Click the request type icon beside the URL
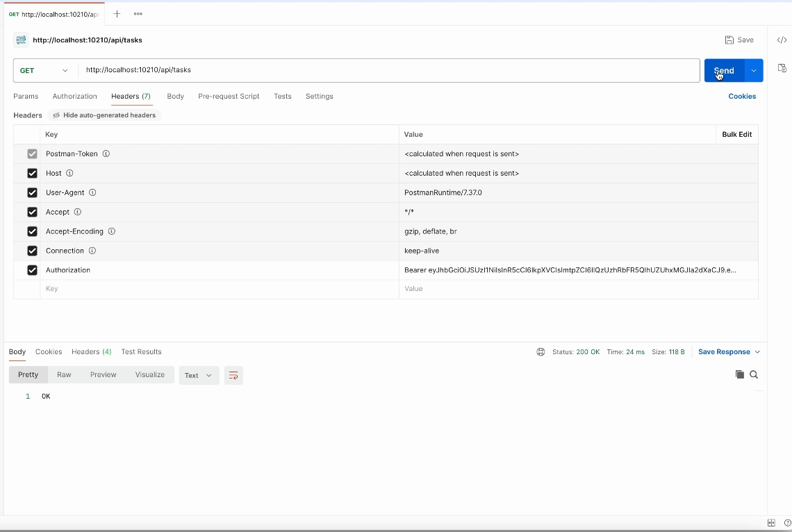Screen dimensions: 792x532 [21, 40]
